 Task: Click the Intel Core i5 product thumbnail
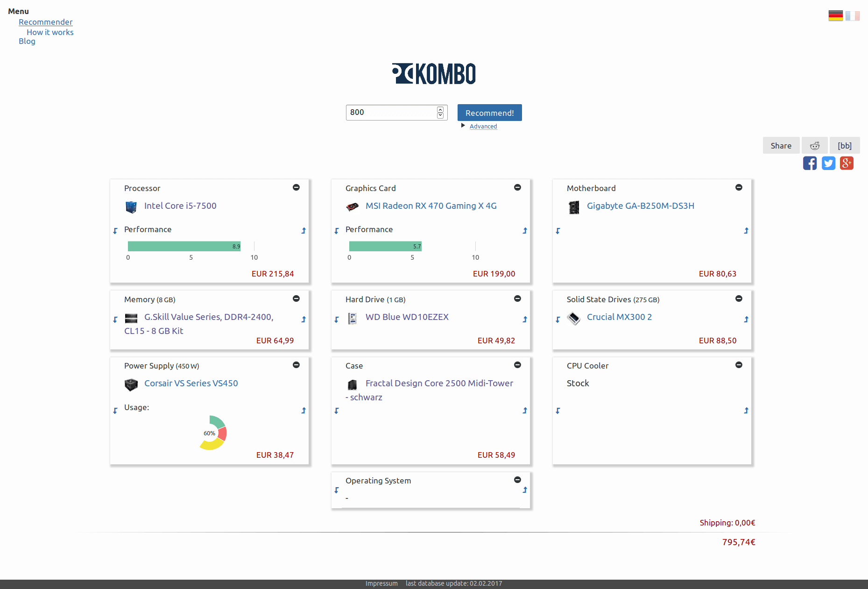(131, 206)
